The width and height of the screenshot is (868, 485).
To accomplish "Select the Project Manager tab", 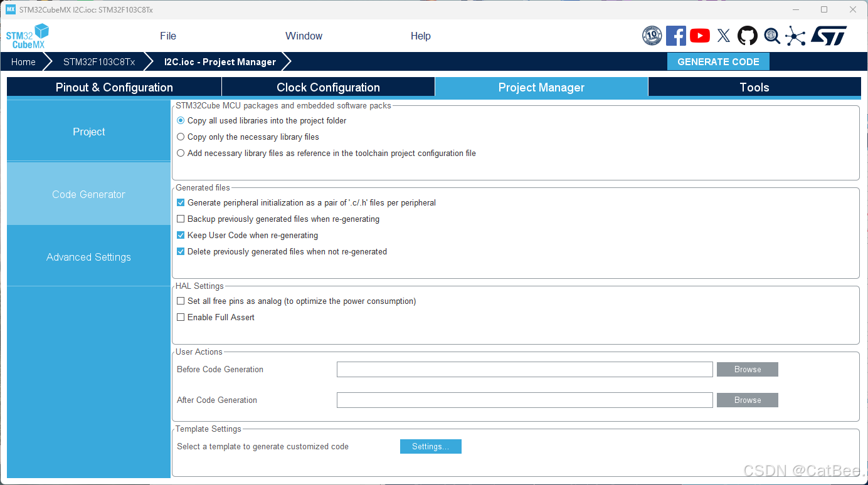I will [x=541, y=87].
